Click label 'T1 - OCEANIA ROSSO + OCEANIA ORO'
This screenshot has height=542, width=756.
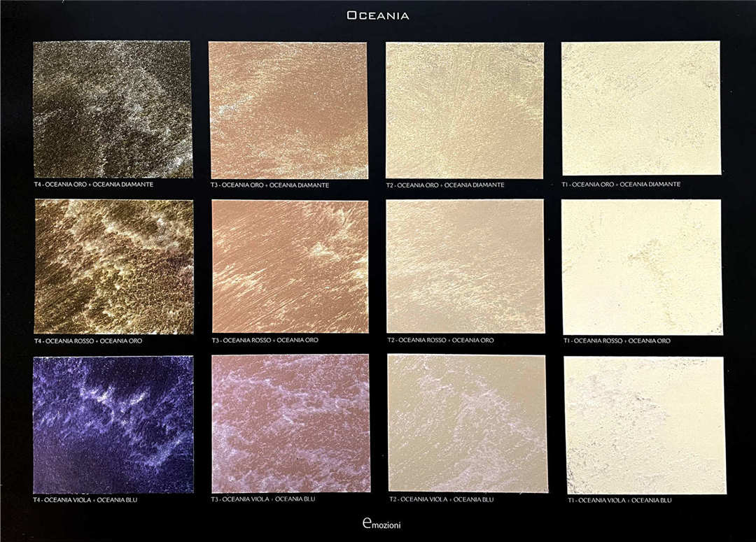[x=617, y=341]
